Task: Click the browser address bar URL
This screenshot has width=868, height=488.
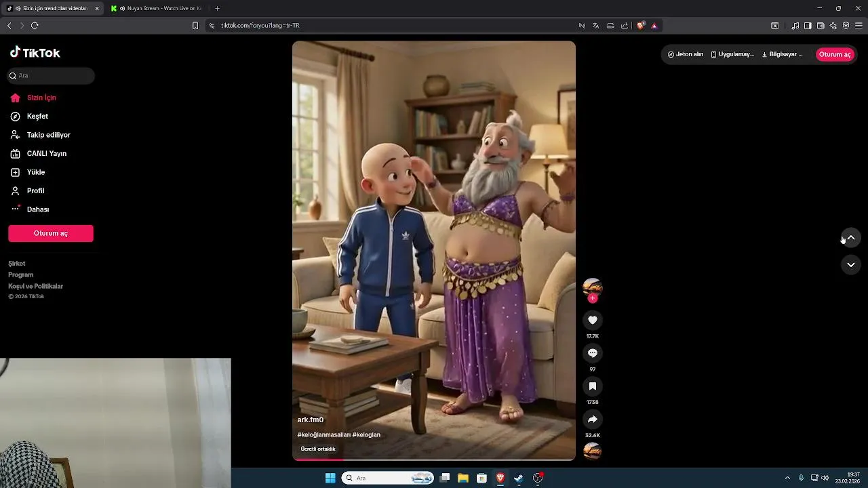Action: point(260,26)
